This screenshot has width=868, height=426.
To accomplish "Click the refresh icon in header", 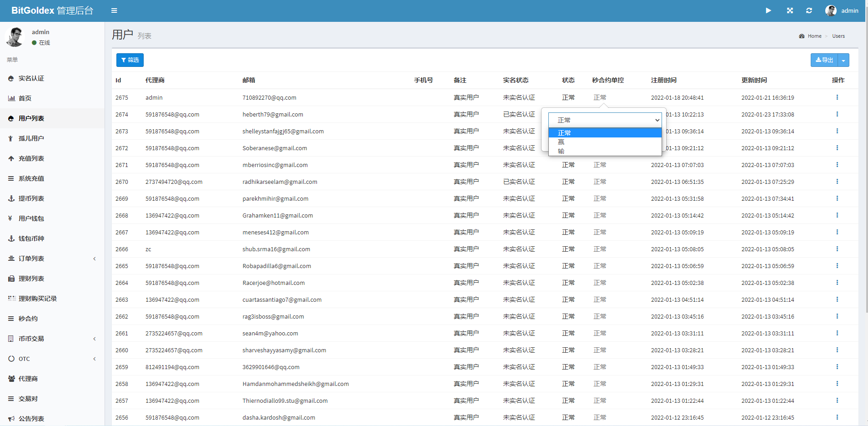I will click(x=809, y=10).
